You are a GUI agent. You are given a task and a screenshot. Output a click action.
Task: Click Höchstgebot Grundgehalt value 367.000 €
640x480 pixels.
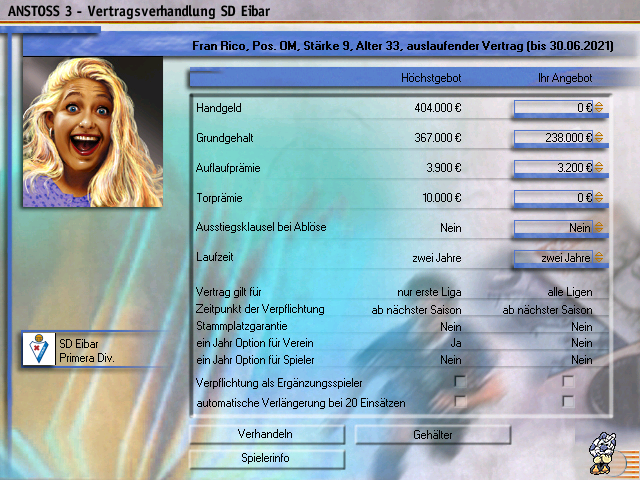tap(438, 138)
